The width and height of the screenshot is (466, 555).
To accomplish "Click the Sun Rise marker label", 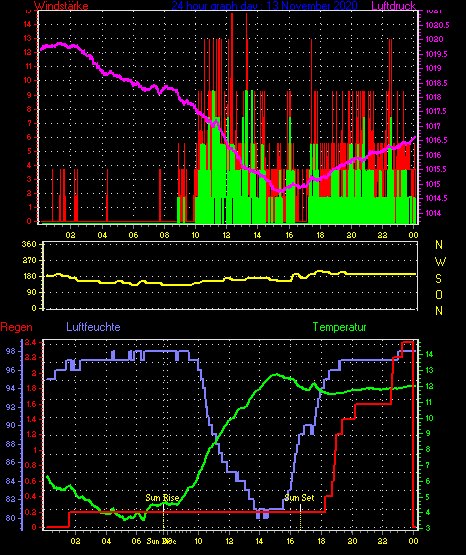I will pos(162,498).
